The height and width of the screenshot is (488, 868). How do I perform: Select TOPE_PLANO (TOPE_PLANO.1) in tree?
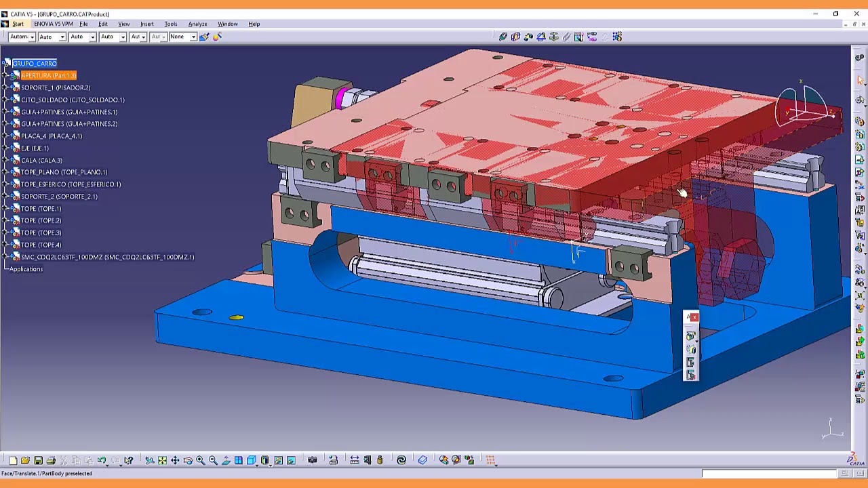64,172
